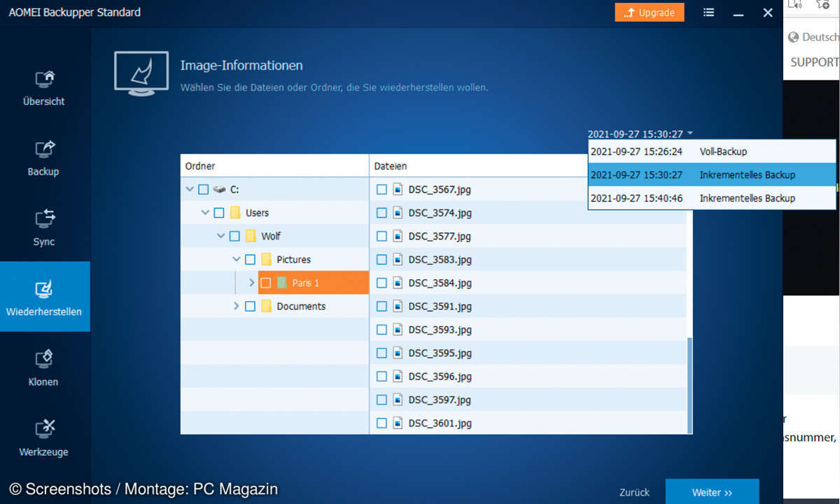Viewport: 840px width, 504px height.
Task: Click the DSC_3567.jpg file icon
Action: click(x=398, y=189)
